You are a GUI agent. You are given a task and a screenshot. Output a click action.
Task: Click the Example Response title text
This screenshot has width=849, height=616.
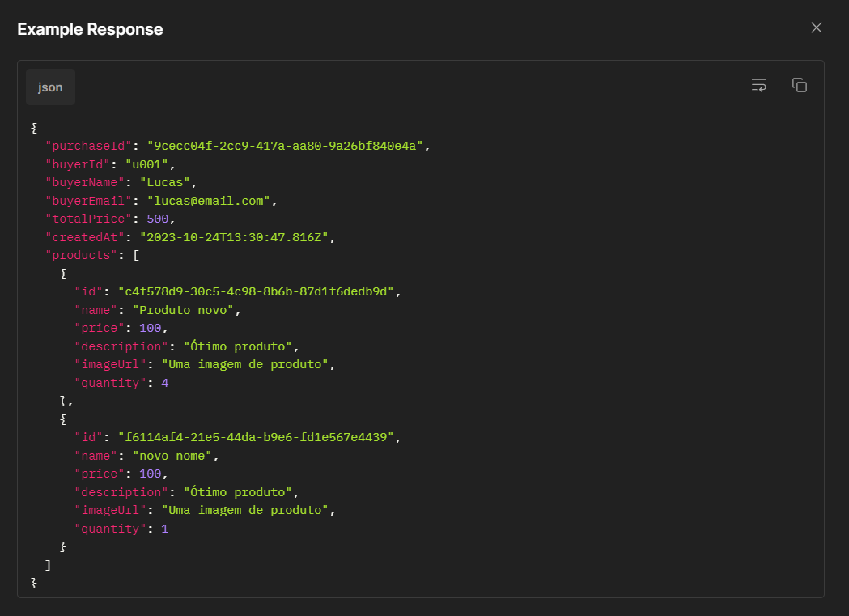(90, 29)
